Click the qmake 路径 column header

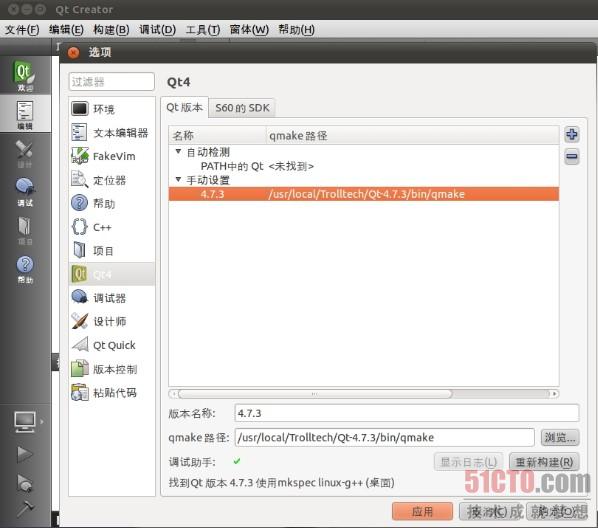point(412,135)
